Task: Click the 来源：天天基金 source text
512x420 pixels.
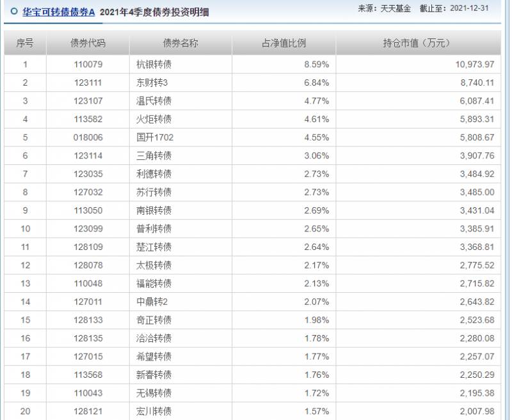Action: 385,8
